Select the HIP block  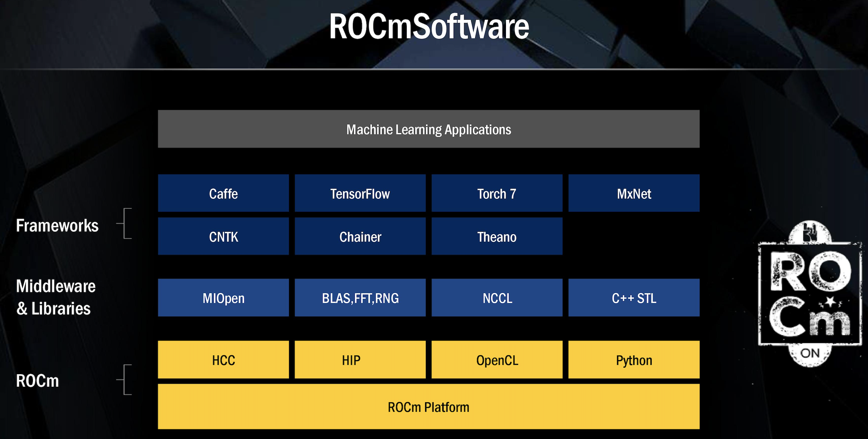tap(360, 360)
